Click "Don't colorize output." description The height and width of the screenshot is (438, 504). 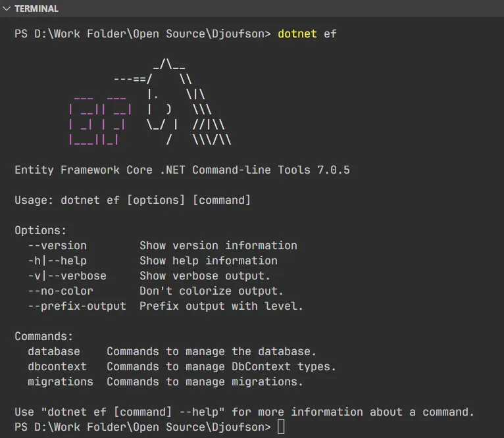(211, 291)
